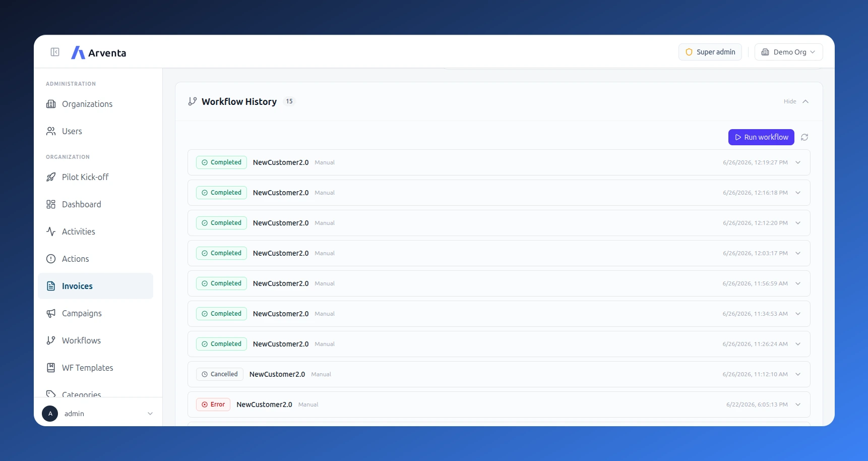The height and width of the screenshot is (461, 868).
Task: Click the Actions alert icon
Action: 51,259
